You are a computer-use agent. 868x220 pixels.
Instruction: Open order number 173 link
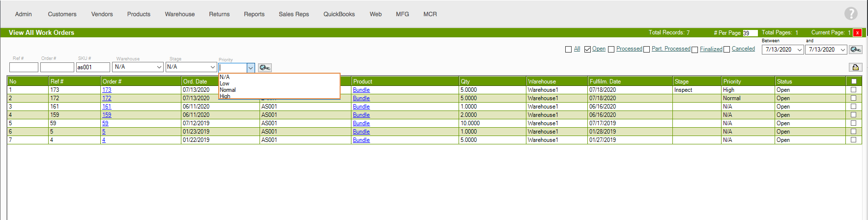click(x=107, y=90)
